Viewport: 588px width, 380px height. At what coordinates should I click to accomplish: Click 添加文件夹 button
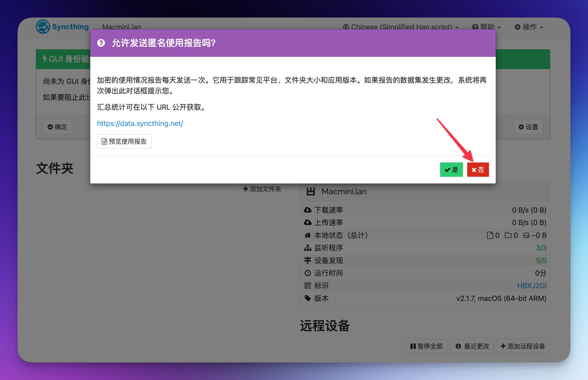click(x=262, y=189)
